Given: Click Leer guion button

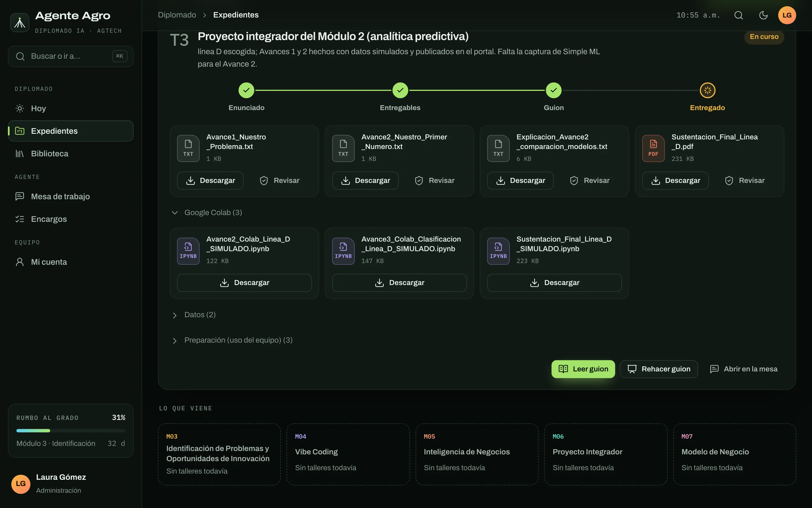Looking at the screenshot, I should (583, 369).
